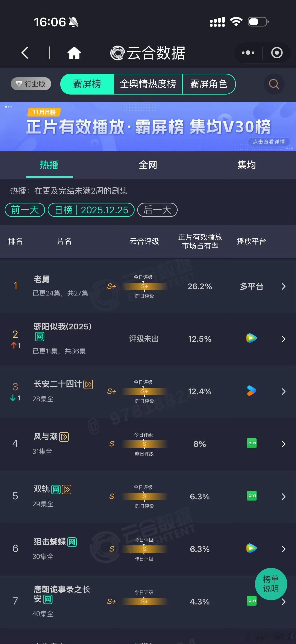Tap the three-dot more options button

click(x=248, y=53)
